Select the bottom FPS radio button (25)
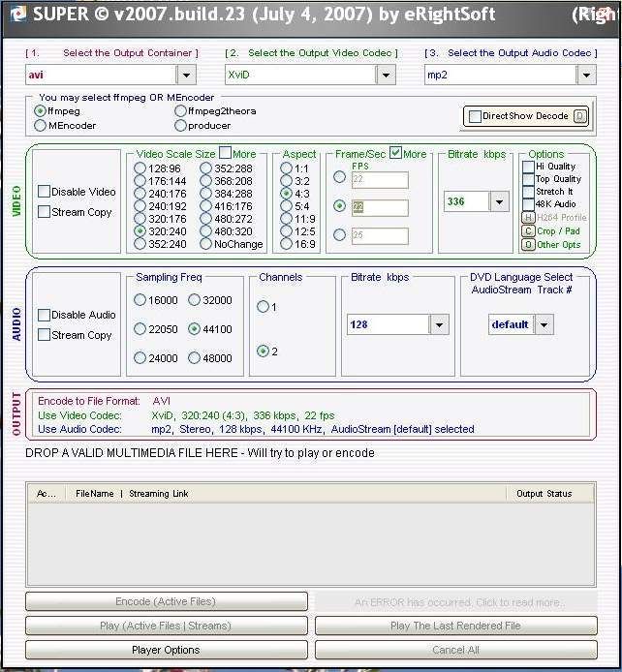Viewport: 622px width, 672px height. [x=339, y=235]
